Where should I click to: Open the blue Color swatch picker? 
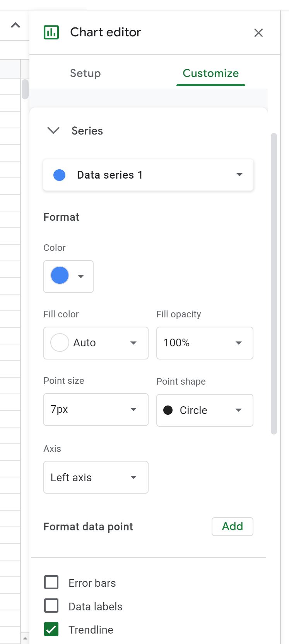coord(68,276)
